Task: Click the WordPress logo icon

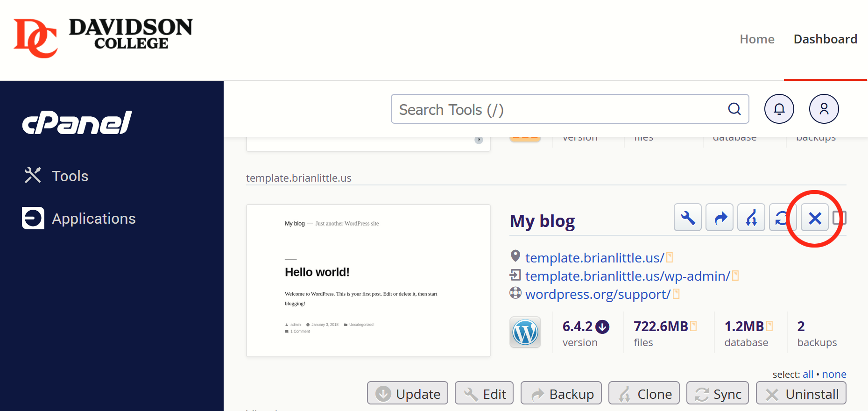Action: [x=525, y=333]
